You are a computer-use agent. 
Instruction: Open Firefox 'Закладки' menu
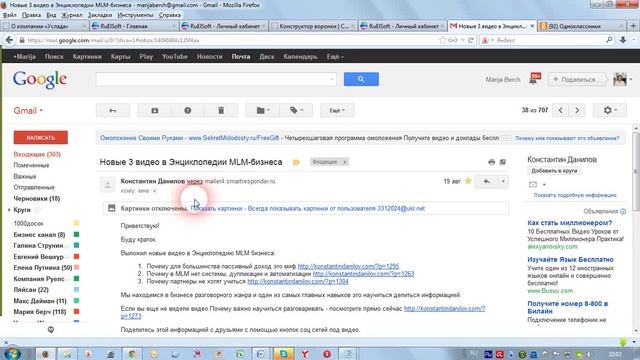point(100,15)
